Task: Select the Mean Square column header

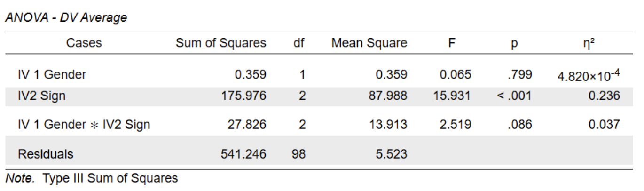Action: tap(369, 43)
